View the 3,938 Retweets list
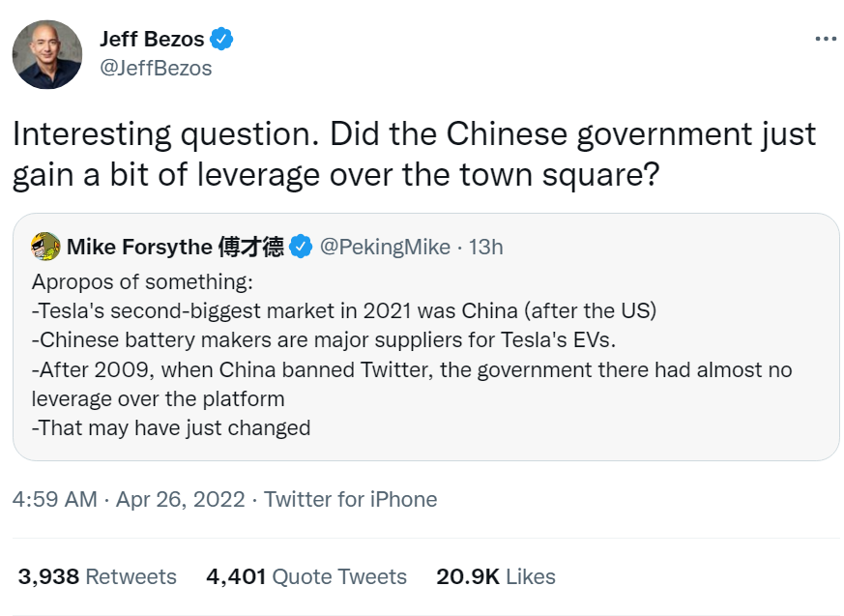The image size is (844, 616). 98,577
